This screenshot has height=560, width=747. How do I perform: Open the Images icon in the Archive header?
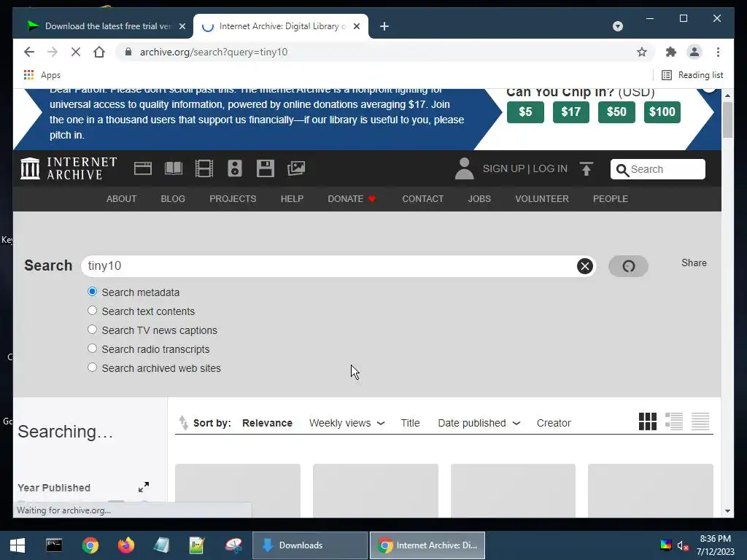[x=296, y=168]
